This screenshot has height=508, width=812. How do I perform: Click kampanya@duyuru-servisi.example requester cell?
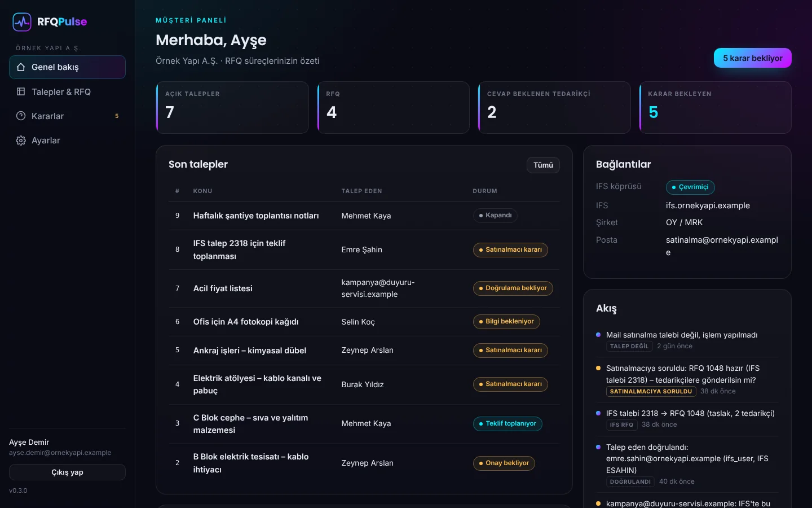pyautogui.click(x=378, y=288)
